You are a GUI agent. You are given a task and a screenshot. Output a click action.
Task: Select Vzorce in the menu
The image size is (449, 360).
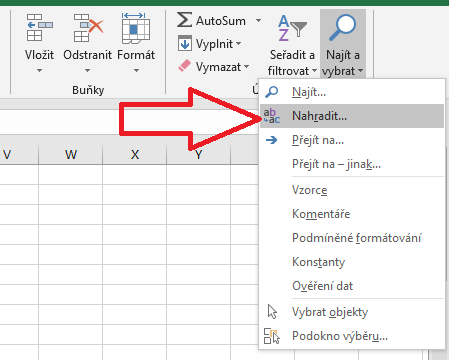tap(352, 190)
